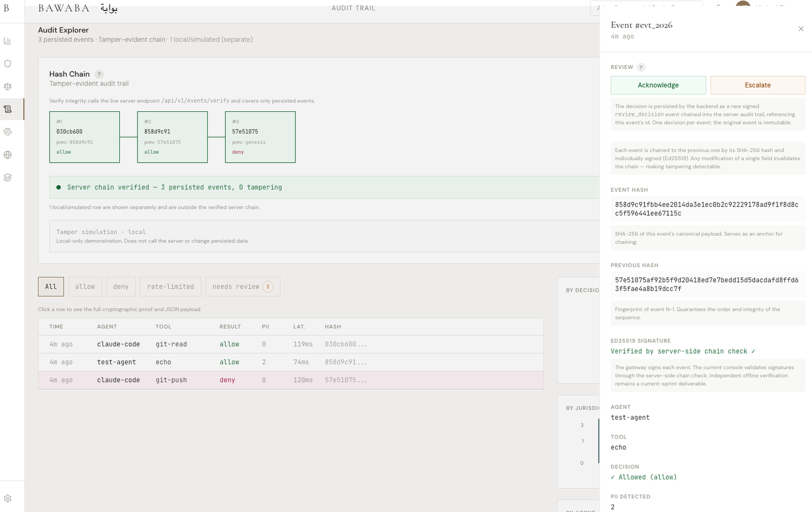
Task: Click the BAWABA brand title
Action: click(x=64, y=8)
